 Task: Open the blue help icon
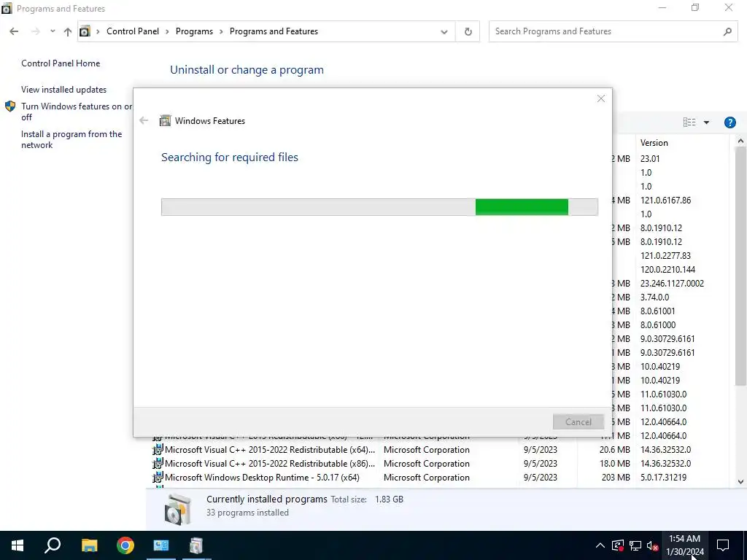(729, 122)
